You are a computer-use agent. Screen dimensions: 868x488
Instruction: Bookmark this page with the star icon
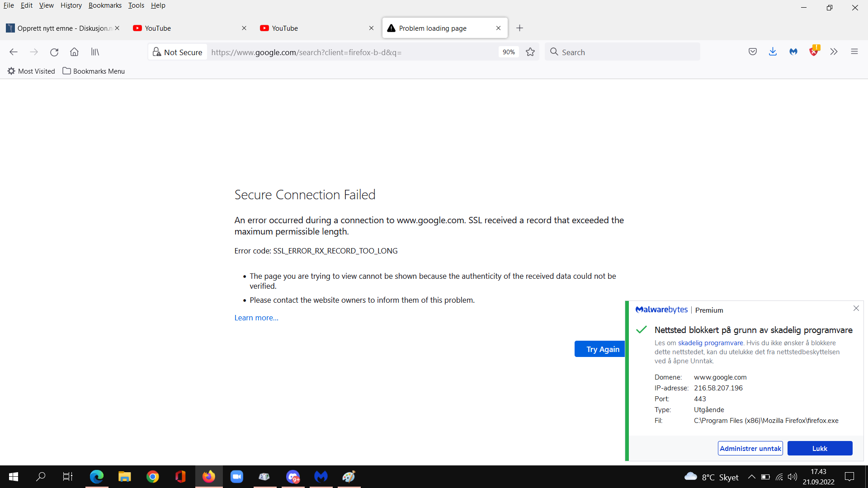530,52
